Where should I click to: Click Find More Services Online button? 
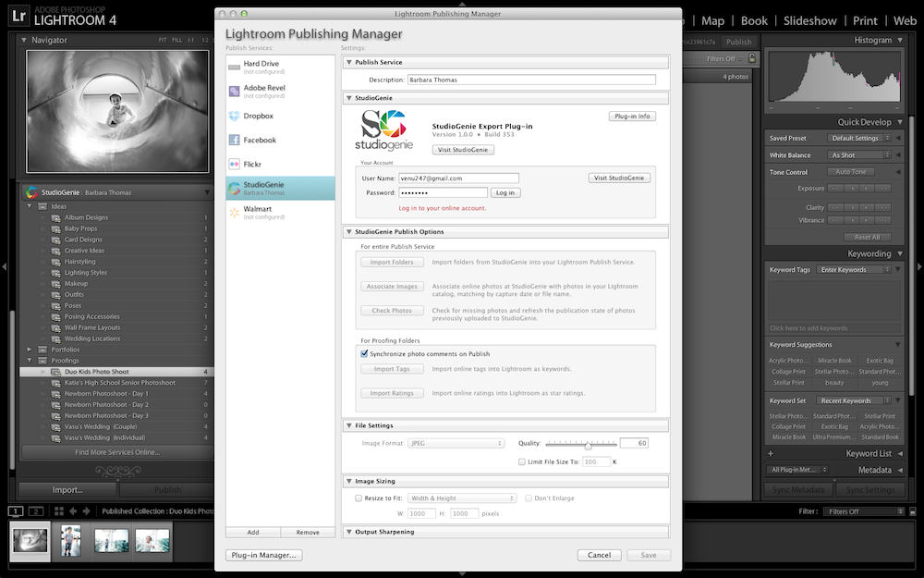coord(117,452)
